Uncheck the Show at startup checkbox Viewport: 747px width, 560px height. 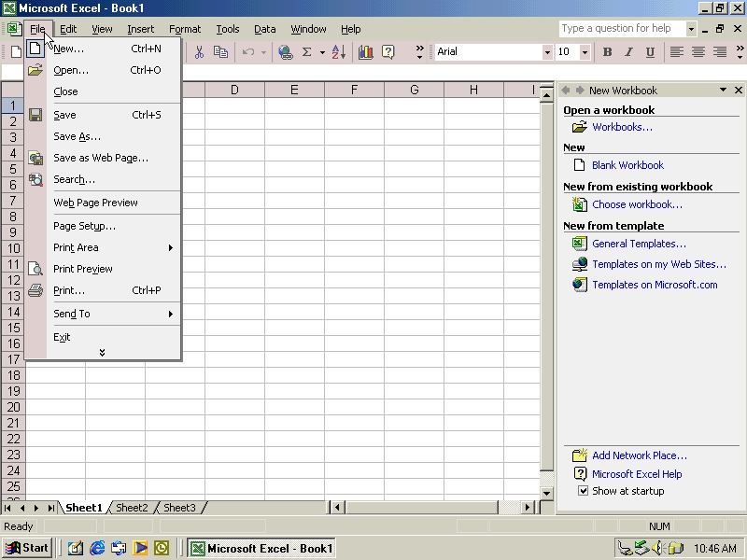[583, 491]
